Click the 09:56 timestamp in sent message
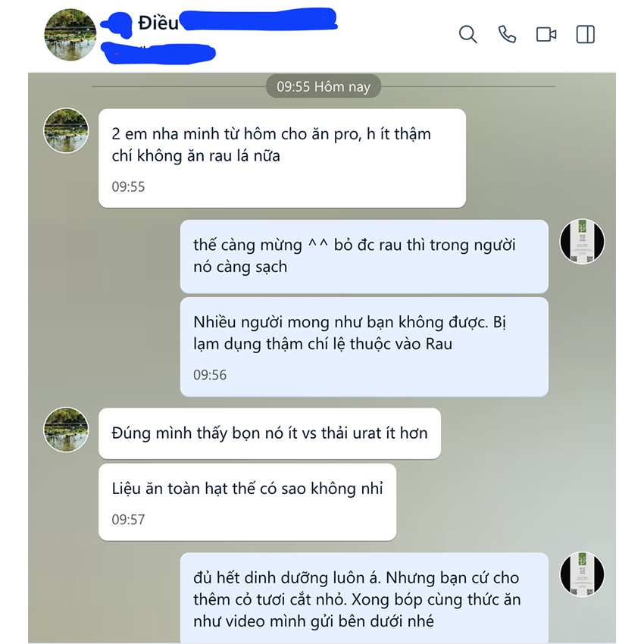The image size is (644, 644). pyautogui.click(x=210, y=375)
